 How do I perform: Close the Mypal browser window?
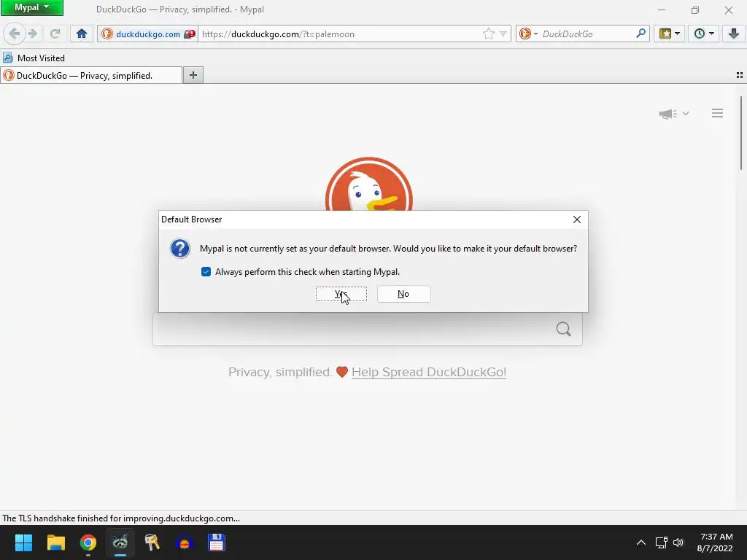click(x=729, y=10)
